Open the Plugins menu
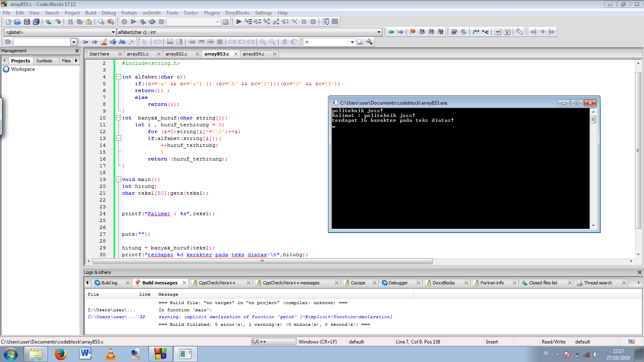 (x=212, y=13)
